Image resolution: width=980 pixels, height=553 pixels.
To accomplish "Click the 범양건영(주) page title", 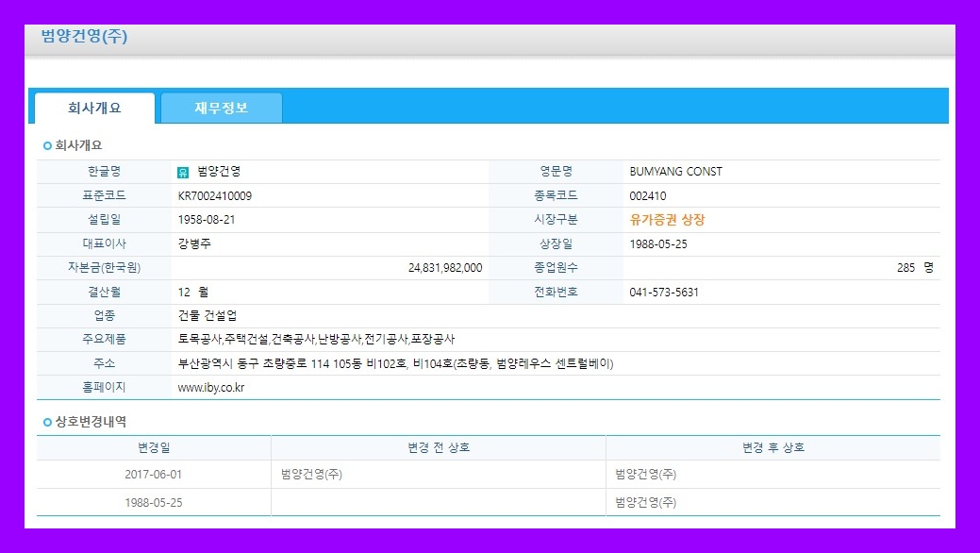I will pos(84,36).
